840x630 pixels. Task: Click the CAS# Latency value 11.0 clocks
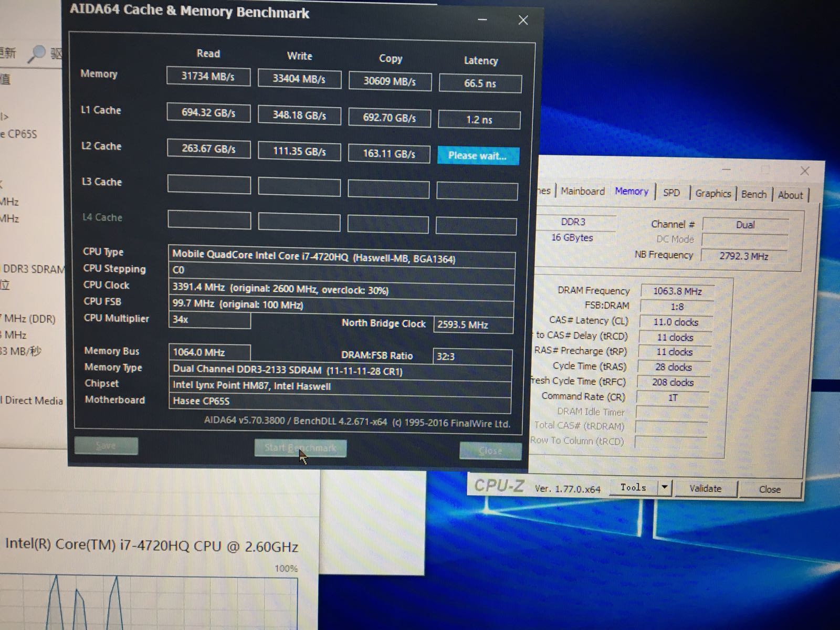coord(676,322)
